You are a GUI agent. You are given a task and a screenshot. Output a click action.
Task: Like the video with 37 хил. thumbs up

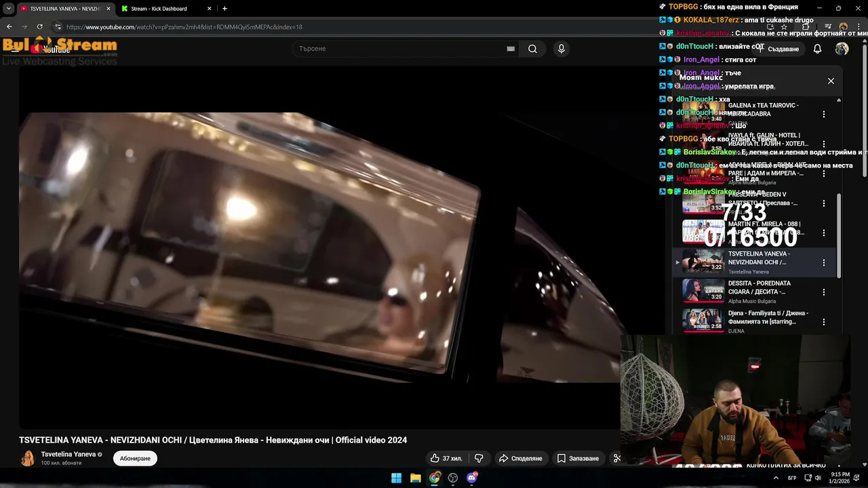pyautogui.click(x=446, y=458)
